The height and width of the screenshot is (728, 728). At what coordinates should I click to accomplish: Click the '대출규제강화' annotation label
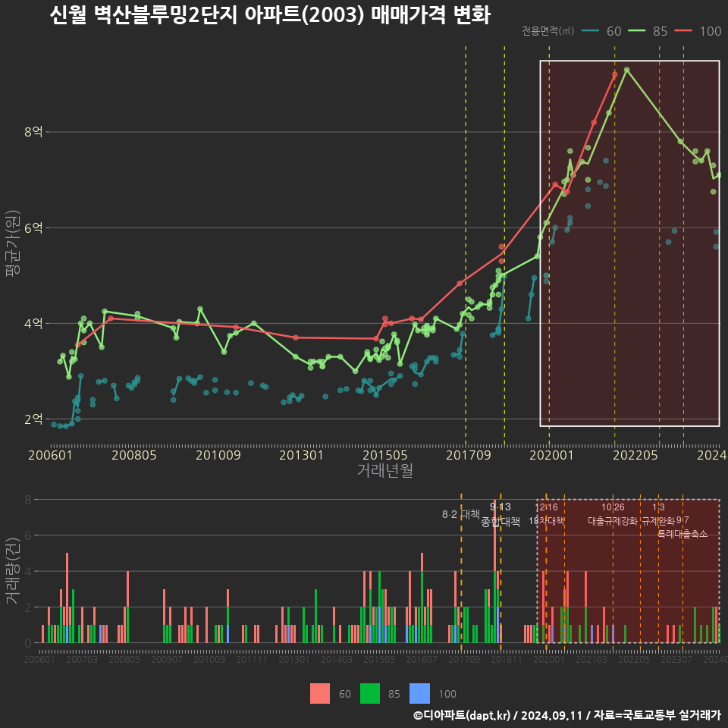[x=613, y=521]
